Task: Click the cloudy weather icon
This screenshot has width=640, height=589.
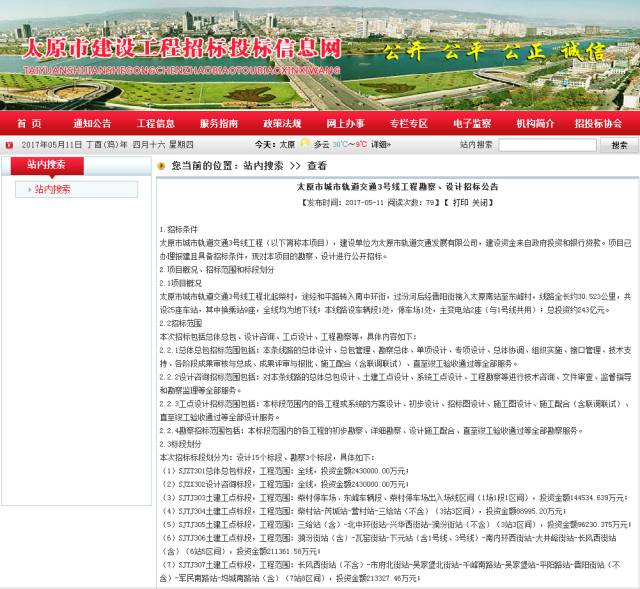Action: [x=304, y=143]
